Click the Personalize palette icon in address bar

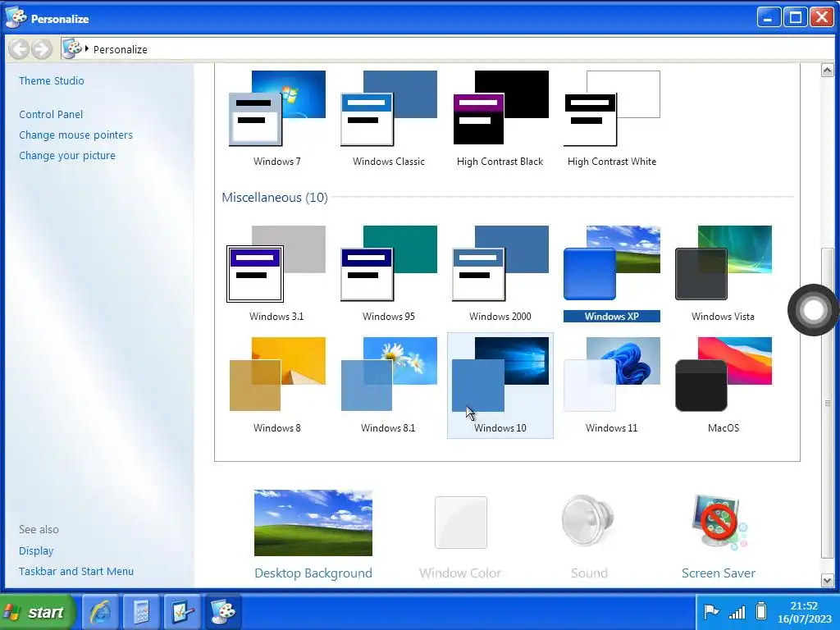coord(72,48)
